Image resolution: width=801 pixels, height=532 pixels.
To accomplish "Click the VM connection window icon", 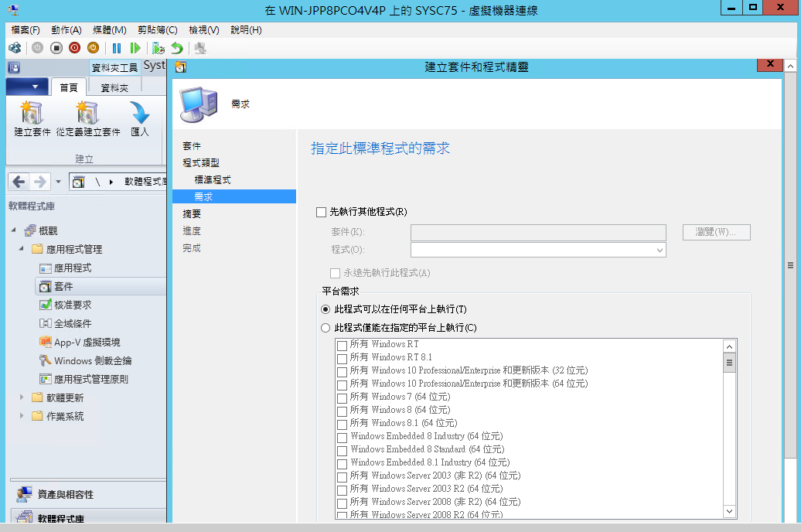I will pos(13,10).
